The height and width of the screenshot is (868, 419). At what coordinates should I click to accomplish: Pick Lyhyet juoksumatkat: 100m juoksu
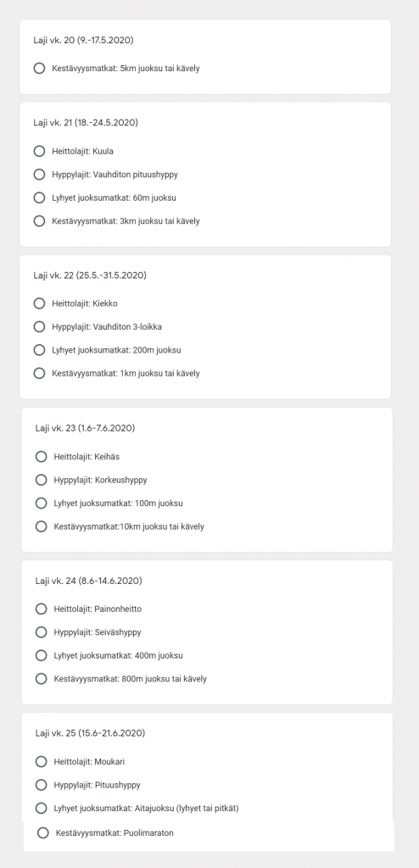pyautogui.click(x=41, y=504)
